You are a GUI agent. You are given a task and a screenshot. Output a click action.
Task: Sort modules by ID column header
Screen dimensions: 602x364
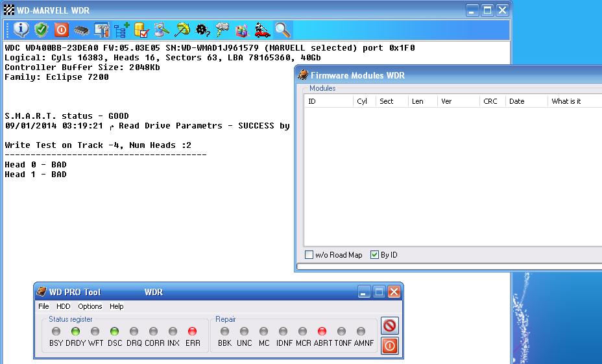tap(329, 101)
